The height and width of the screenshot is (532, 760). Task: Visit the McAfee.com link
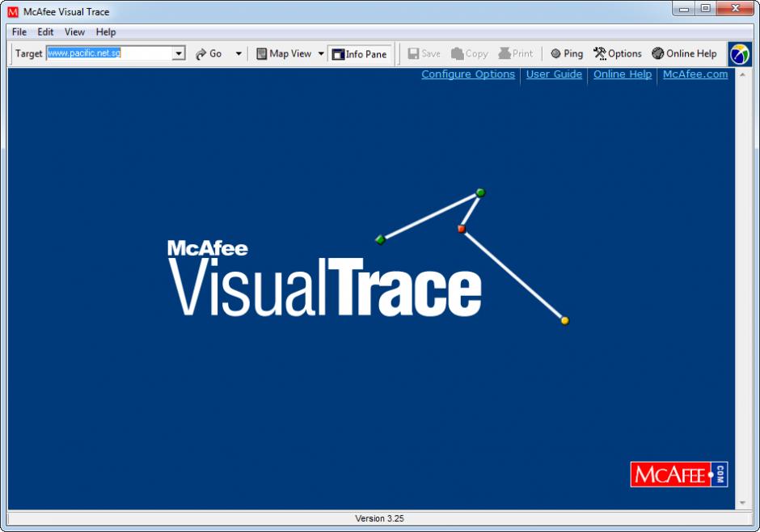695,74
